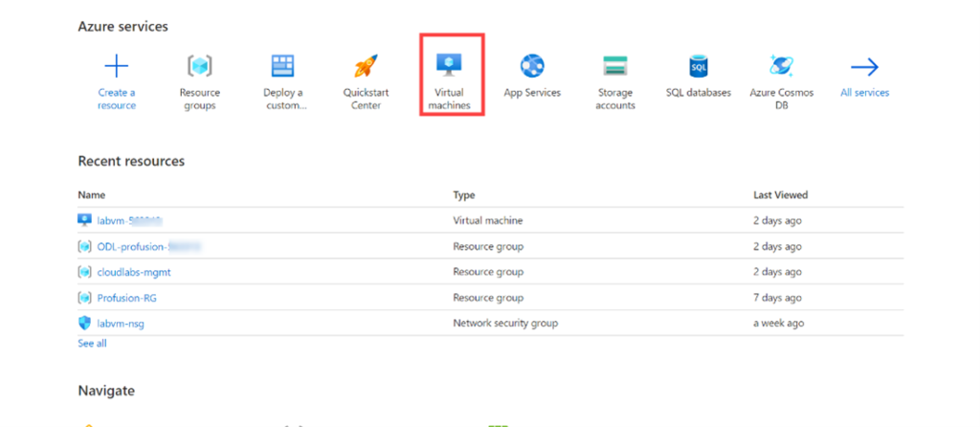Viewport: 980px width, 427px height.
Task: Click Resource group type in cloudlabs-mgmt row
Action: pos(488,272)
